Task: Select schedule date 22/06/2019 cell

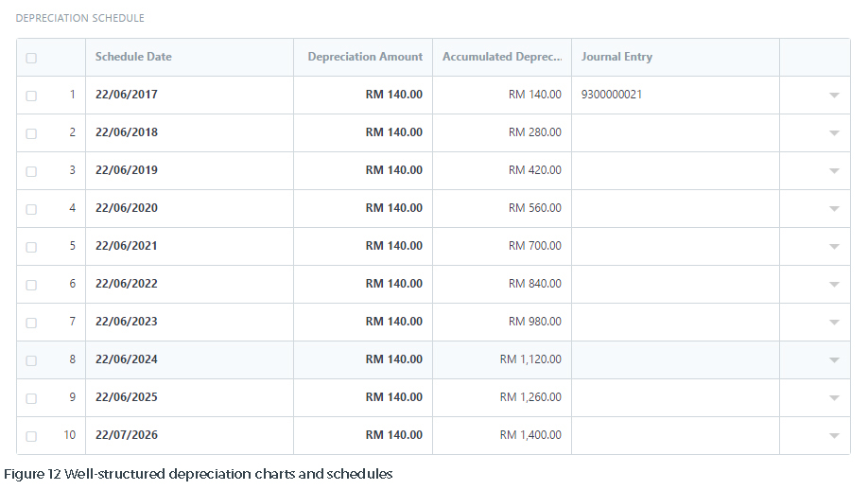Action: pos(189,170)
